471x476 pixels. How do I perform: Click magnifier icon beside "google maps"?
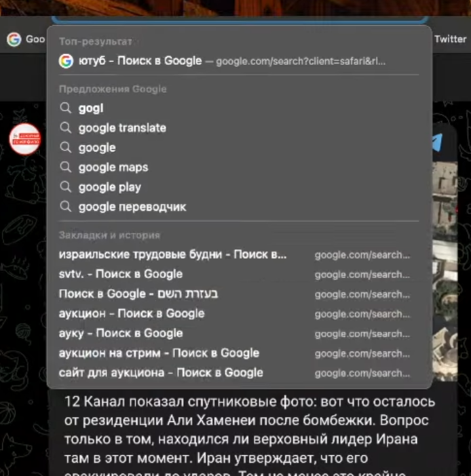click(x=65, y=167)
